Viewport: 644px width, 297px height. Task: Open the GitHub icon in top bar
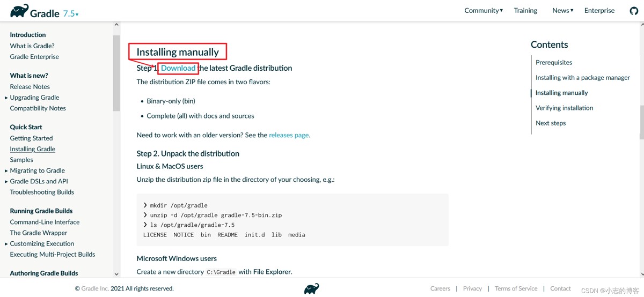[634, 11]
